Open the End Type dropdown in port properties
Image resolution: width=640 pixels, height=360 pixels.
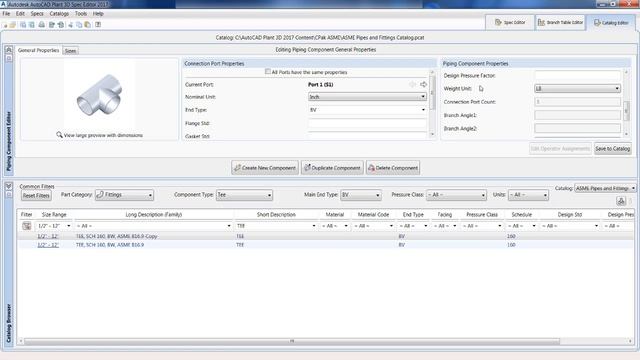tap(367, 110)
